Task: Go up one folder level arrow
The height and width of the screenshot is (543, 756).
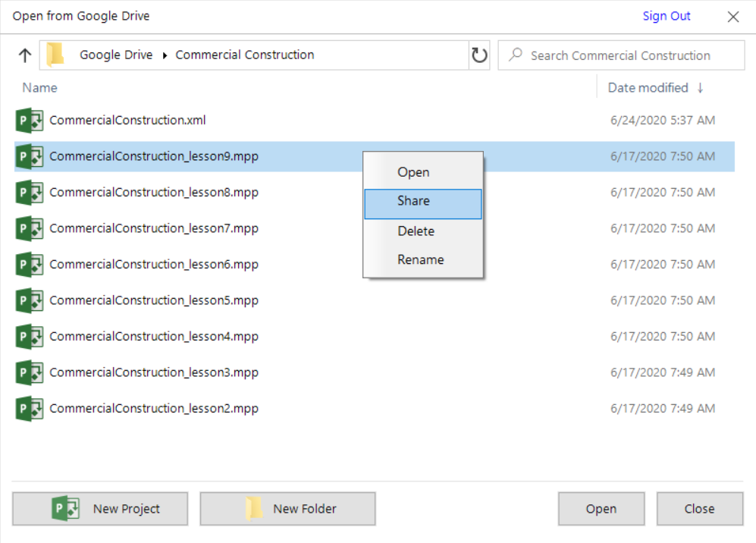Action: pos(25,55)
